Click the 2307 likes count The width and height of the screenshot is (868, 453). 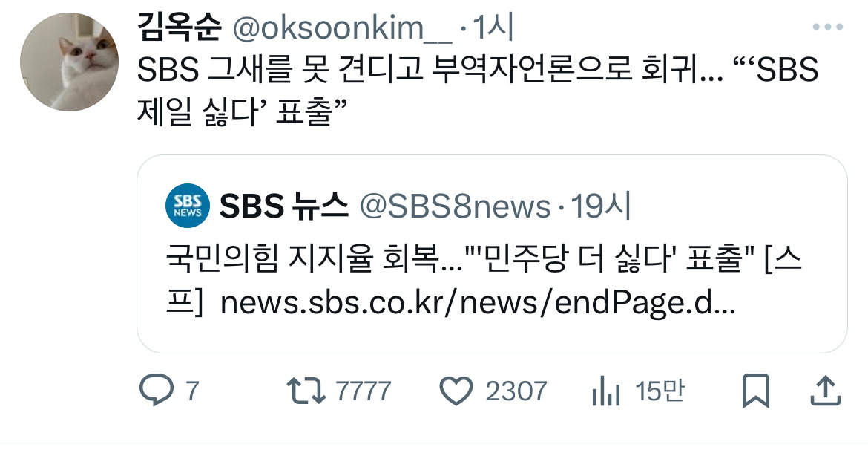(516, 391)
